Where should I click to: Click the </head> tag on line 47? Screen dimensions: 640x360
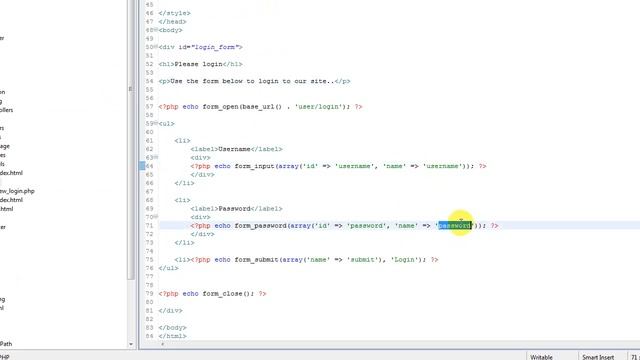point(172,22)
